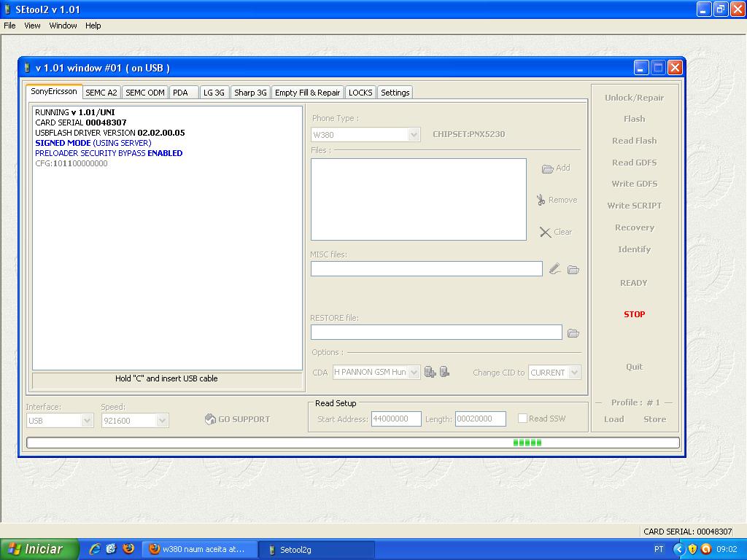Click the orange tray icon beside the clock
The image size is (747, 560).
coord(706,550)
